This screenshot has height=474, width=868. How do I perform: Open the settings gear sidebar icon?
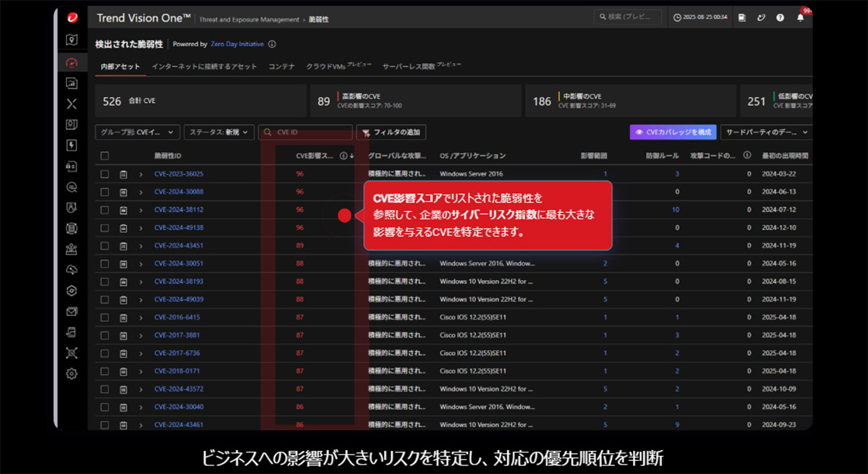click(x=72, y=374)
